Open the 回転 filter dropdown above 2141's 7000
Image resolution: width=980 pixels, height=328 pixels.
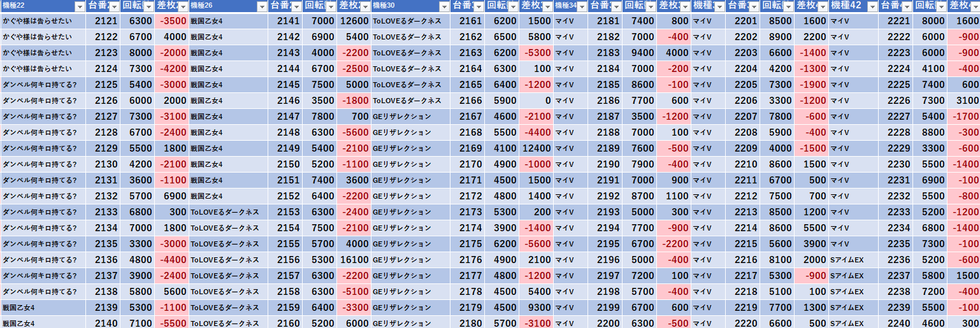click(330, 6)
